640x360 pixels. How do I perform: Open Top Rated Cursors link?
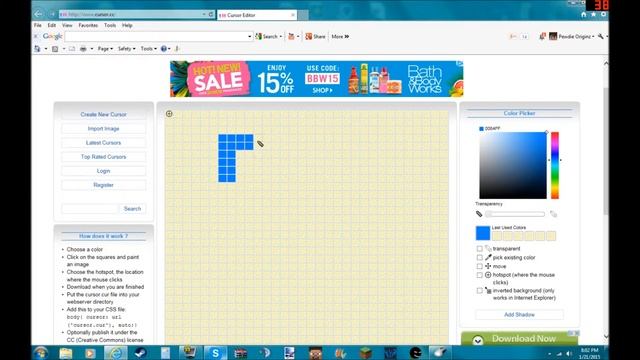pos(103,157)
